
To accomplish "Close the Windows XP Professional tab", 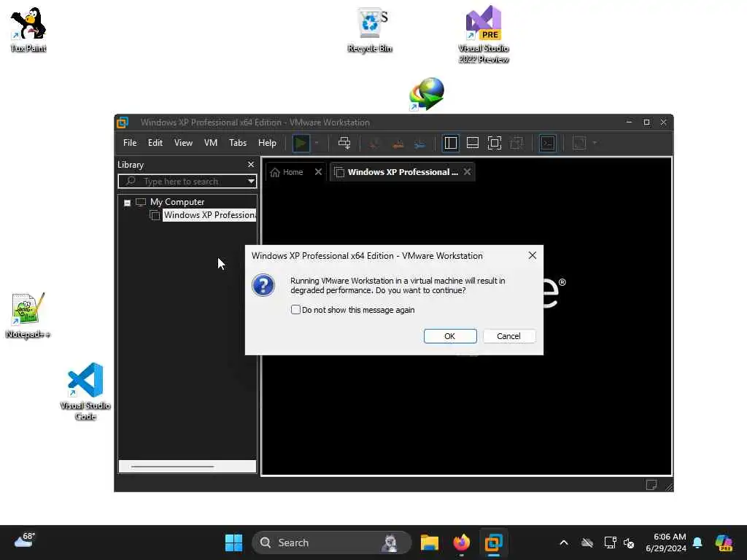I will (x=468, y=172).
